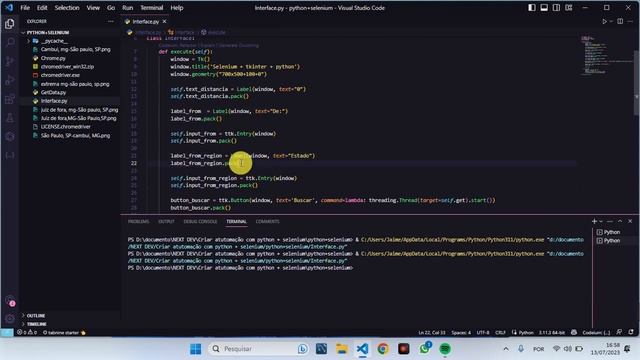Open Spotify from taskbar
The height and width of the screenshot is (360, 640).
click(445, 349)
